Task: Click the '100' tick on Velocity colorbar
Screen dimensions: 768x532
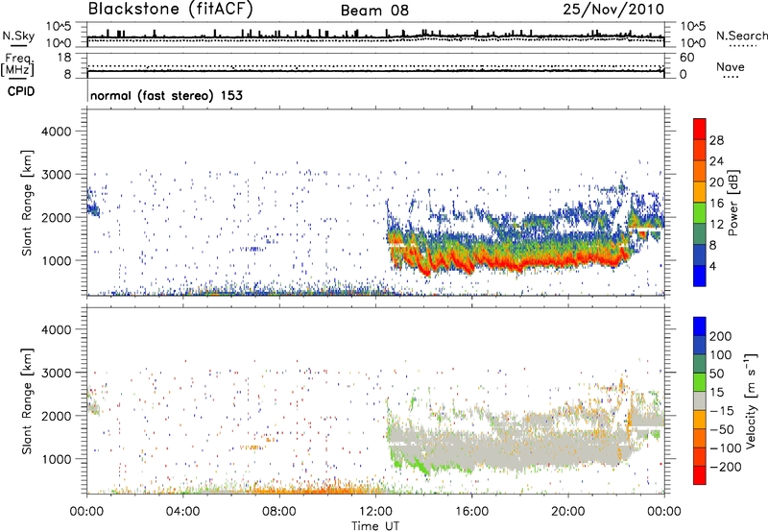Action: (x=721, y=354)
